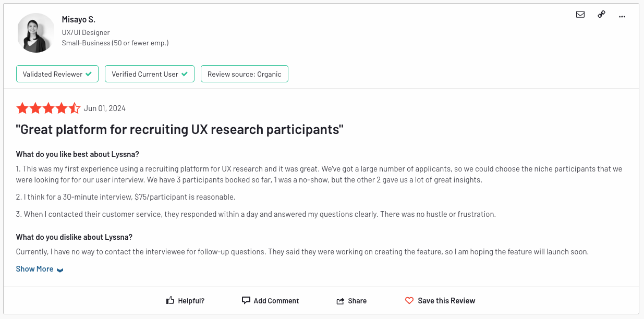Click Misayo S. profile photo
The width and height of the screenshot is (644, 319).
point(36,33)
